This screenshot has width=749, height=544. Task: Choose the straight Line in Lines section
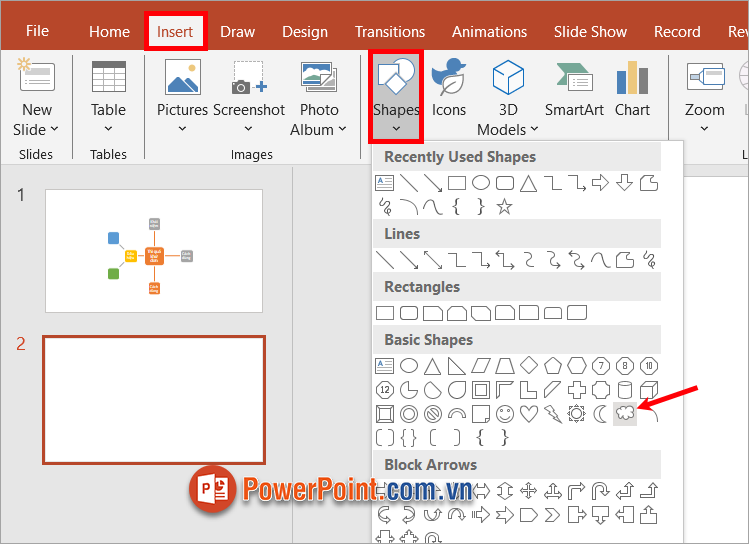pyautogui.click(x=385, y=260)
